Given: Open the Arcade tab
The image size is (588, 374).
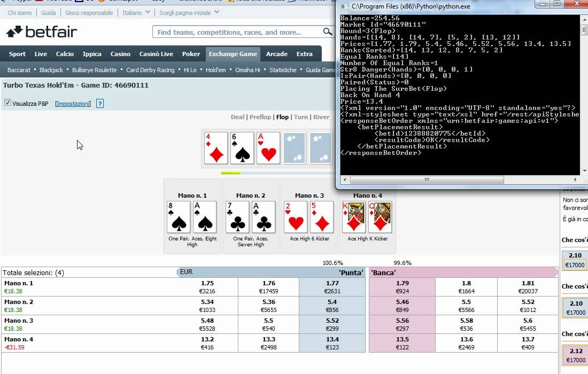Looking at the screenshot, I should [x=277, y=54].
